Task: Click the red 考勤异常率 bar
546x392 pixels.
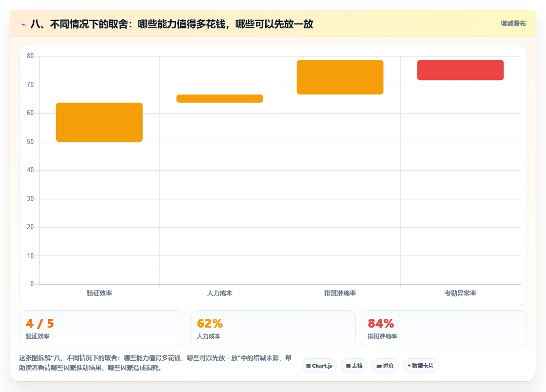Action: [460, 70]
